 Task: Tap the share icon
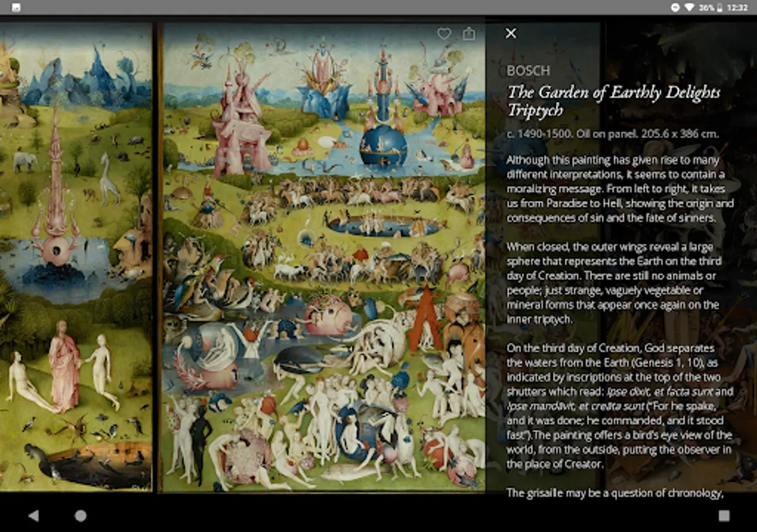[469, 34]
